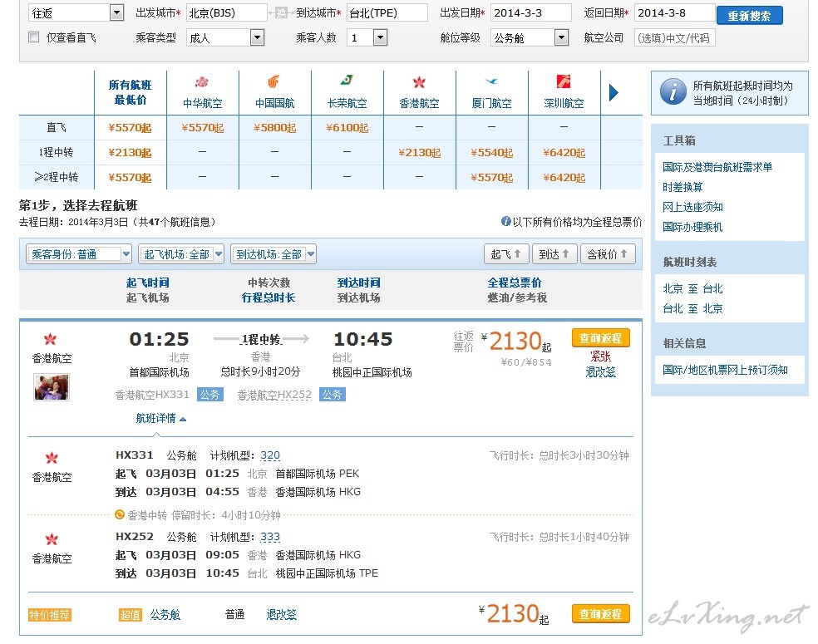Open the business class cabin photo thumbnail

(x=52, y=387)
